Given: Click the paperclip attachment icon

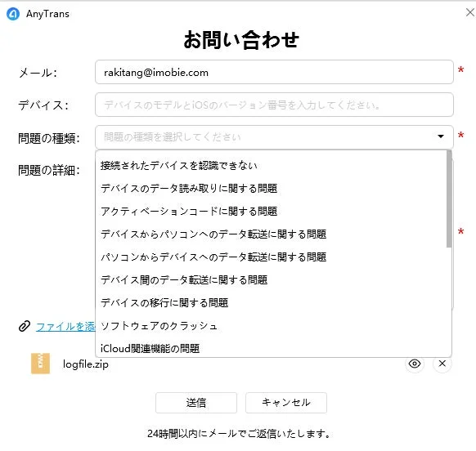Looking at the screenshot, I should [25, 326].
